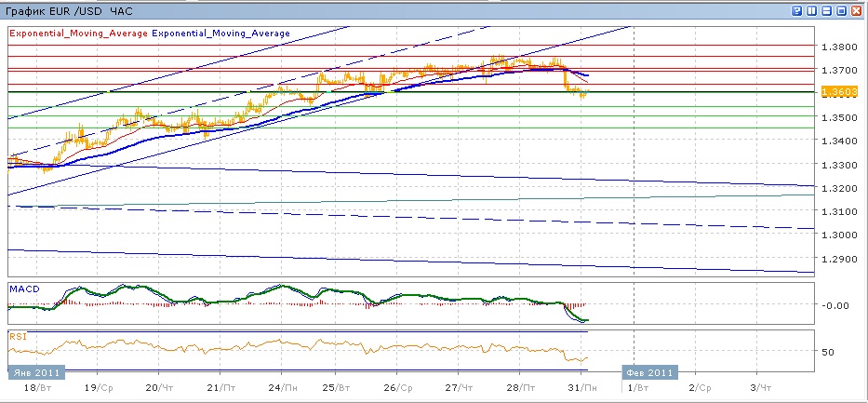This screenshot has height=403, width=868.
Task: Maximize the chart window with the square icon
Action: pos(841,10)
